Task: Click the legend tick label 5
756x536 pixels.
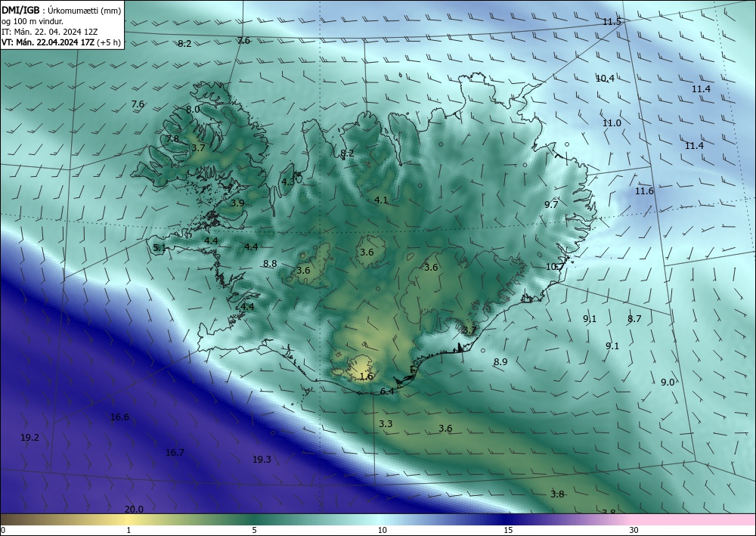Action: pyautogui.click(x=254, y=531)
